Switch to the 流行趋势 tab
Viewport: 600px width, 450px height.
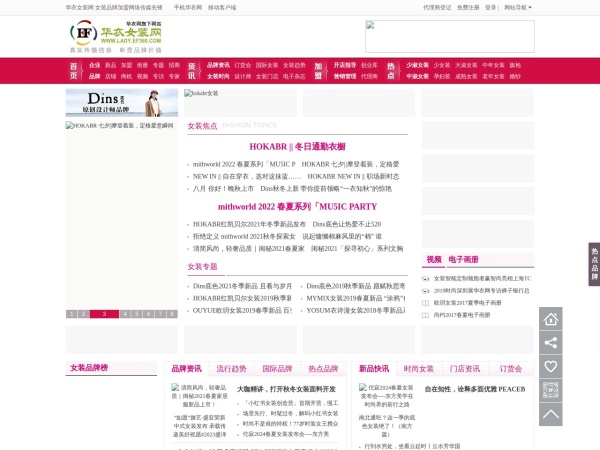232,368
